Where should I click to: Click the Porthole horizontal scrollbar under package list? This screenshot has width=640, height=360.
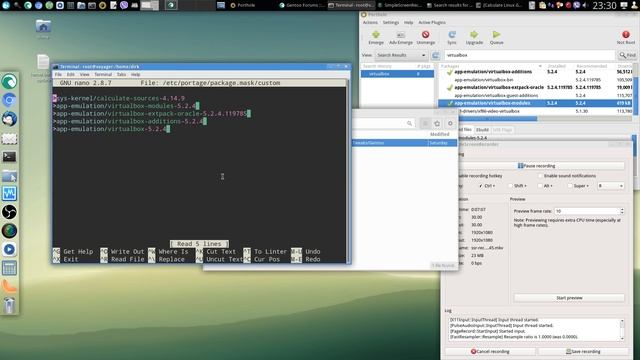(x=498, y=119)
